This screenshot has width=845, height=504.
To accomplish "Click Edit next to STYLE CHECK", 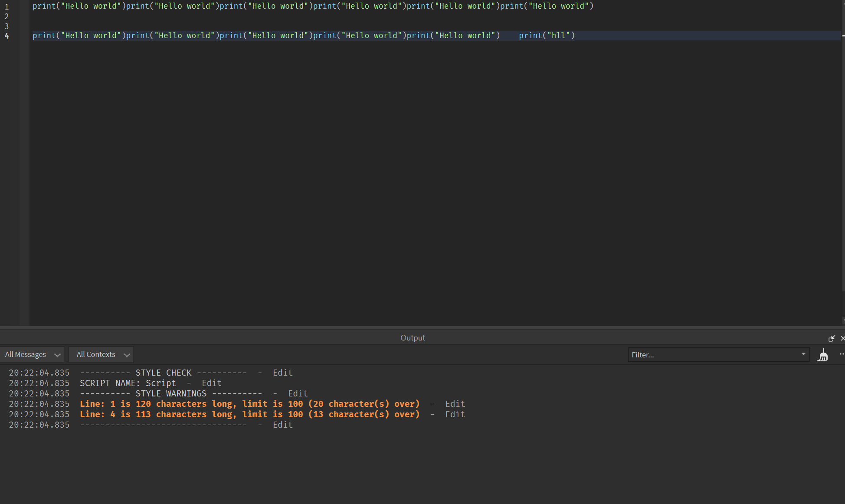I will pos(282,373).
